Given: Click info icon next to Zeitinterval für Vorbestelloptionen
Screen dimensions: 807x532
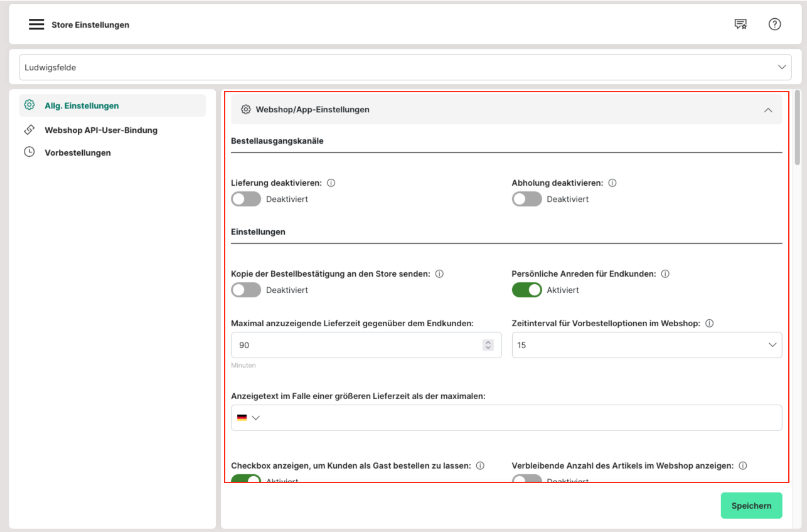Looking at the screenshot, I should pyautogui.click(x=710, y=324).
